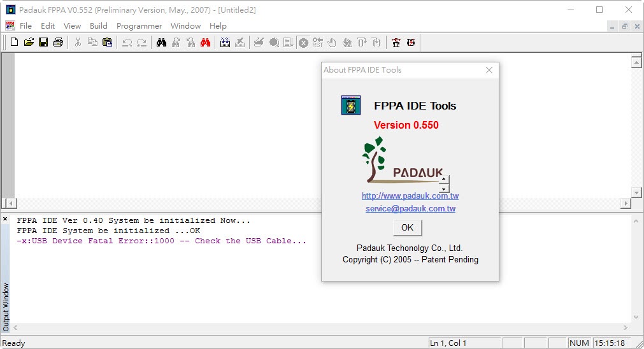Click the step-into braces icon
The image size is (644, 349).
(362, 42)
